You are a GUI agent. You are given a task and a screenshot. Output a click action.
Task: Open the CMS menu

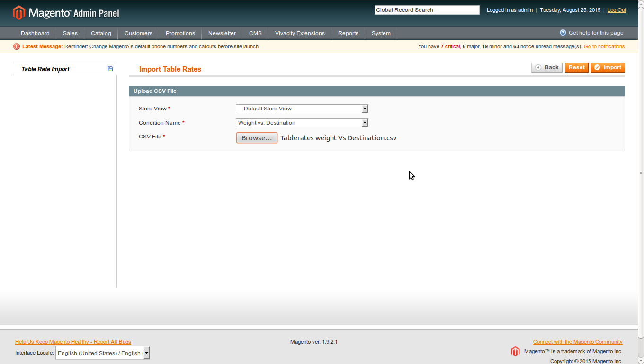tap(255, 33)
